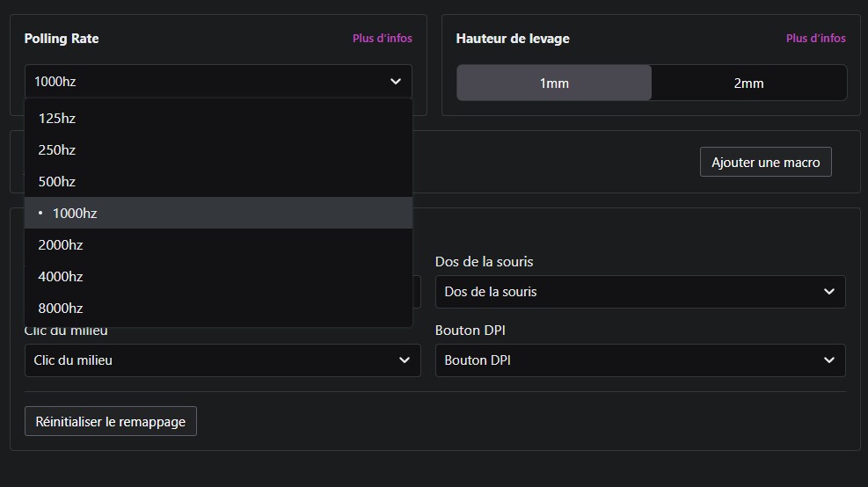This screenshot has height=487, width=868.
Task: Open Plus d'infos link for Polling Rate
Action: [x=382, y=38]
